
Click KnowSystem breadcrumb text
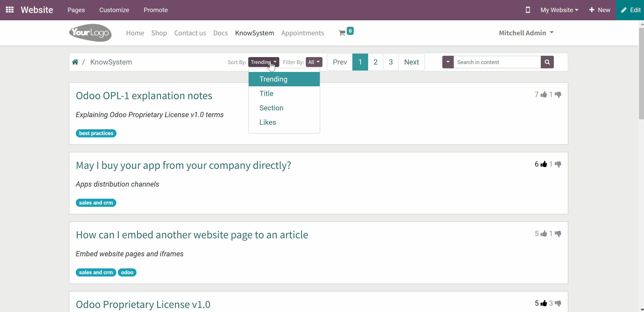point(111,62)
